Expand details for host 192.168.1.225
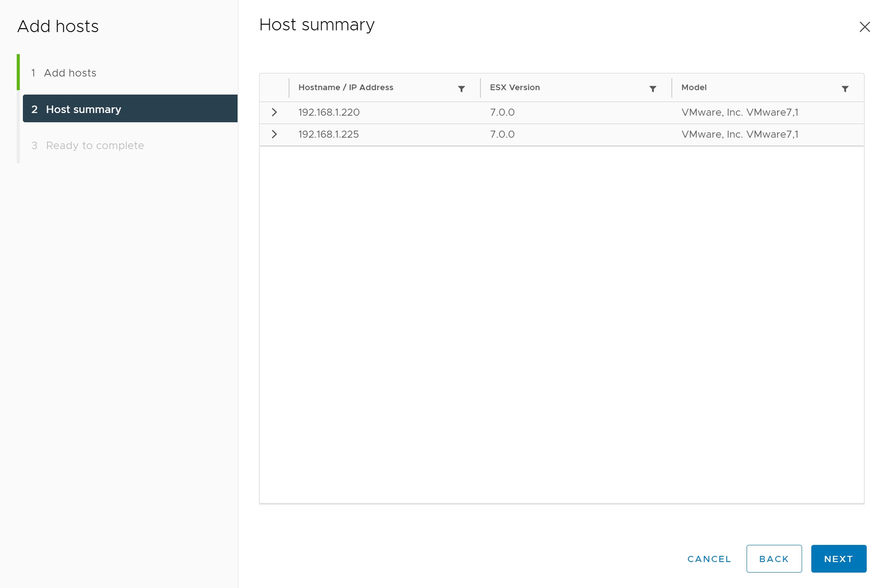The width and height of the screenshot is (883, 588). coord(274,135)
